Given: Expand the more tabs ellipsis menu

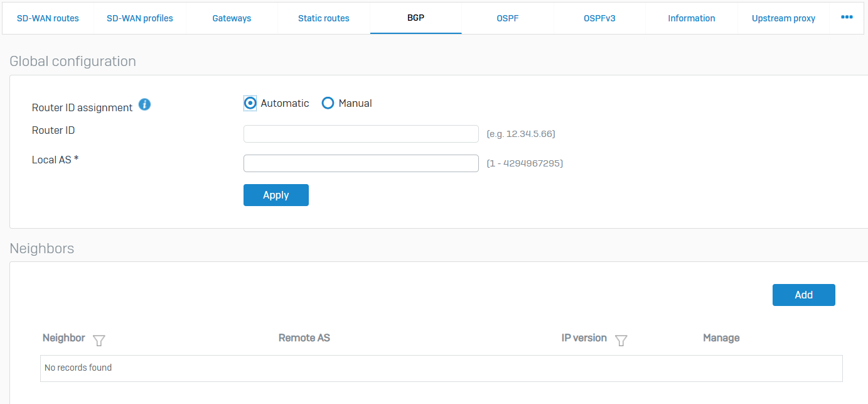Looking at the screenshot, I should [x=847, y=18].
